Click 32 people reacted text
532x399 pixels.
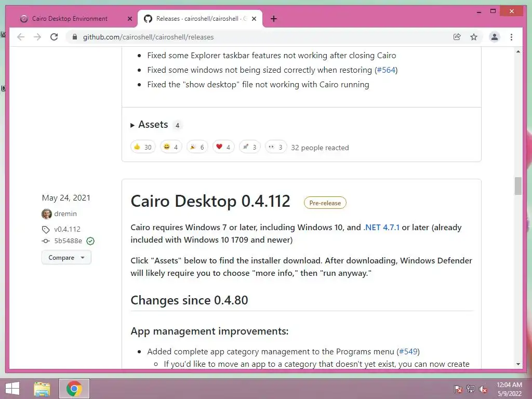[320, 148]
